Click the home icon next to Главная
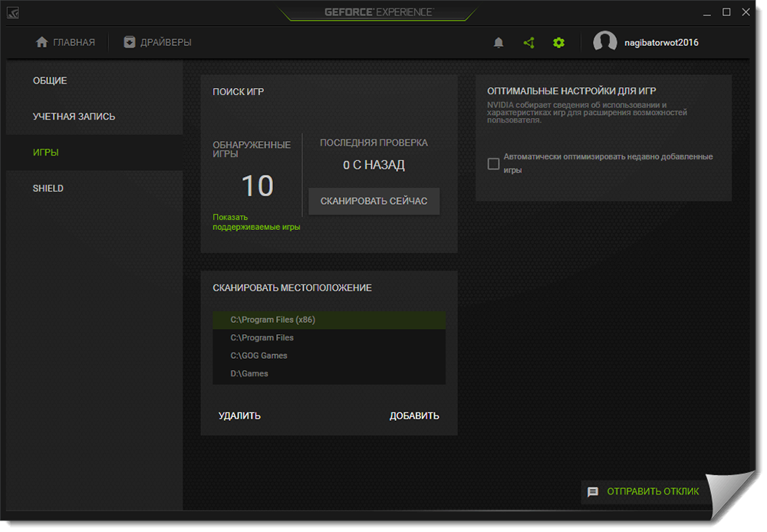Viewport: 767px width, 532px height. tap(42, 42)
